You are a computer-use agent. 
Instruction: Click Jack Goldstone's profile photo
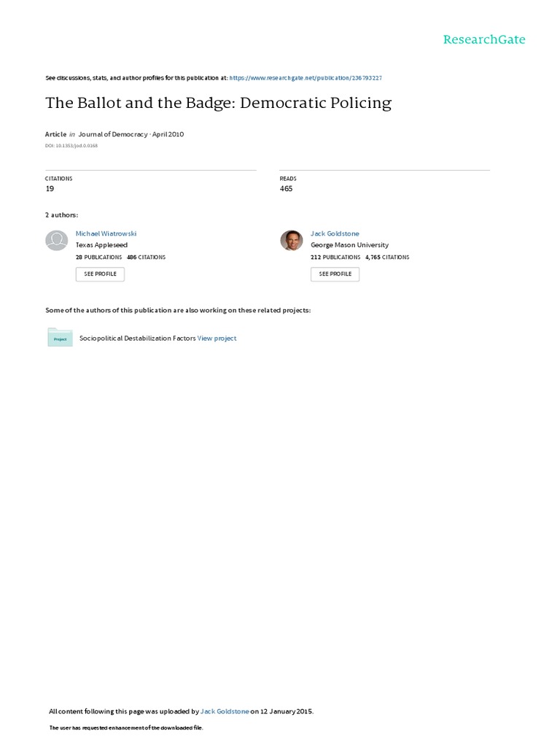click(292, 241)
